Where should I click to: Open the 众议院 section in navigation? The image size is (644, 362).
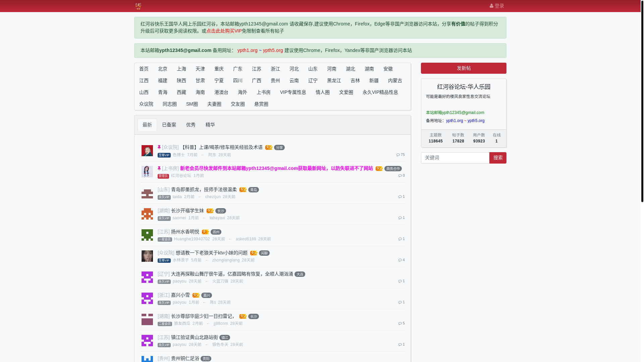click(x=146, y=104)
